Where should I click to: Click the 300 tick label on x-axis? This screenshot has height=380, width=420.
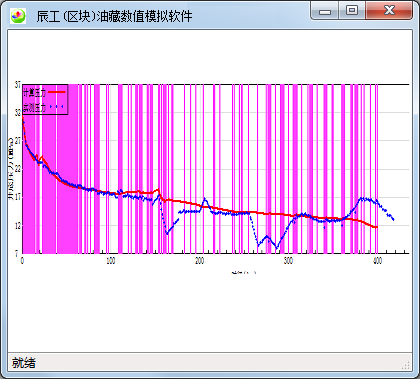288,261
